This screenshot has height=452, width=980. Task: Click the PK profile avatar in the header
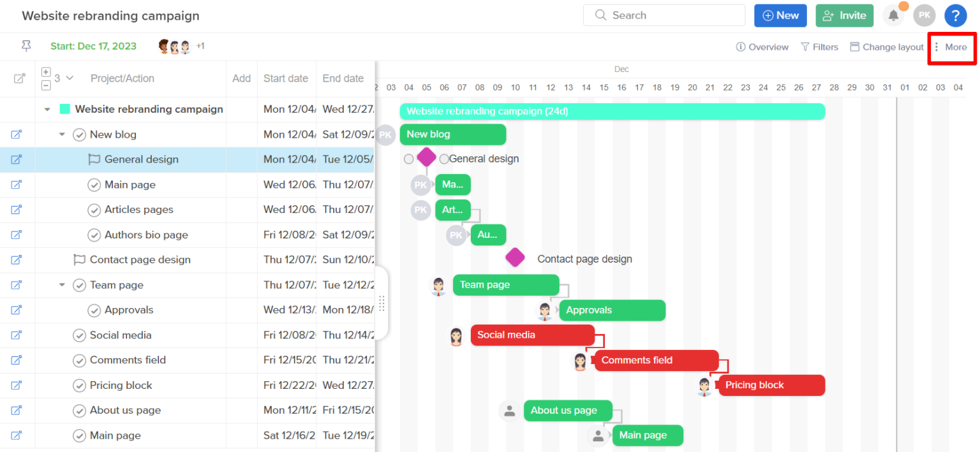click(x=924, y=15)
